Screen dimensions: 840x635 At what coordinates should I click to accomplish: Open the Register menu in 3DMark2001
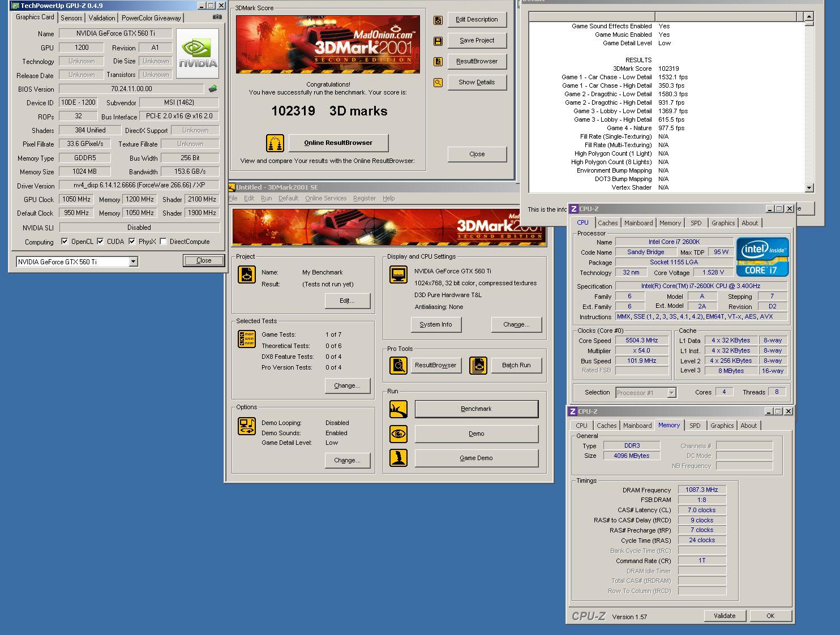(365, 198)
